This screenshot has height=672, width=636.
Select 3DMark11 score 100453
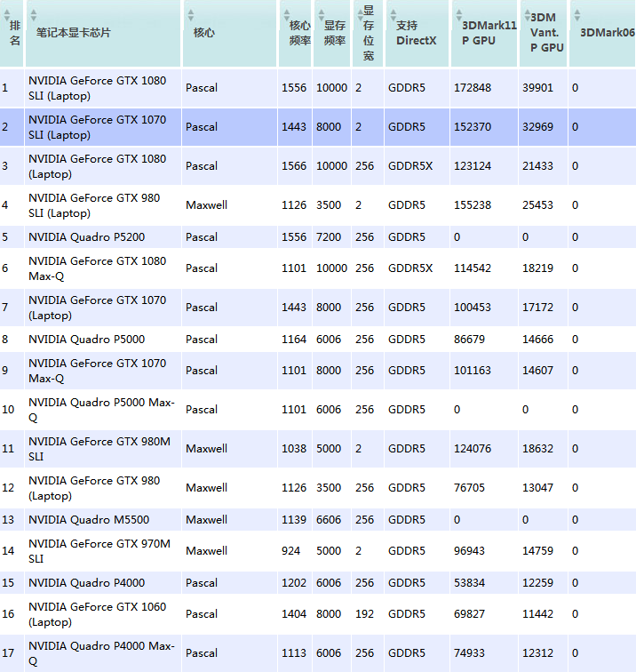pos(473,308)
